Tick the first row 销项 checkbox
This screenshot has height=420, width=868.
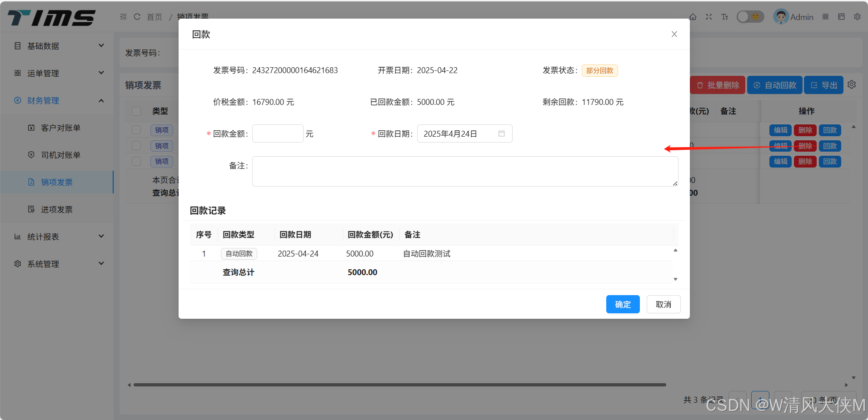coord(136,130)
